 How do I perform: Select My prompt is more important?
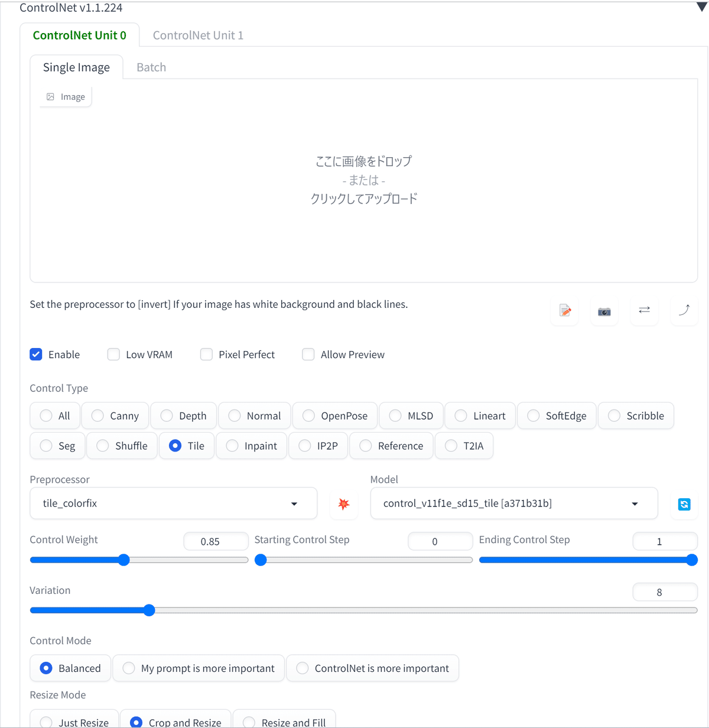199,668
